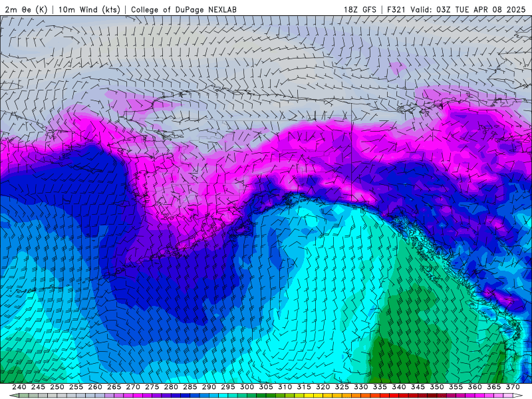Click the 290 value on color scale
This screenshot has height=399, width=532.
pos(209,387)
